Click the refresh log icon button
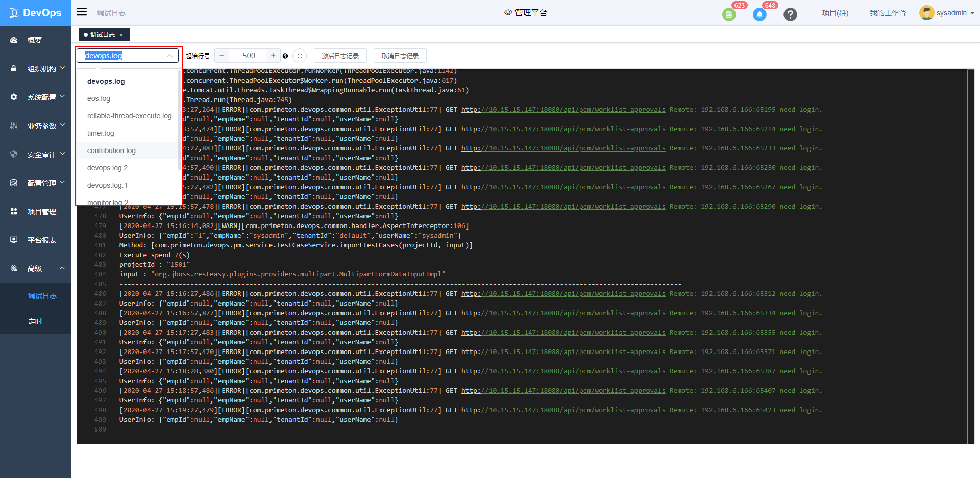Screen dimensions: 980x478 pyautogui.click(x=300, y=56)
